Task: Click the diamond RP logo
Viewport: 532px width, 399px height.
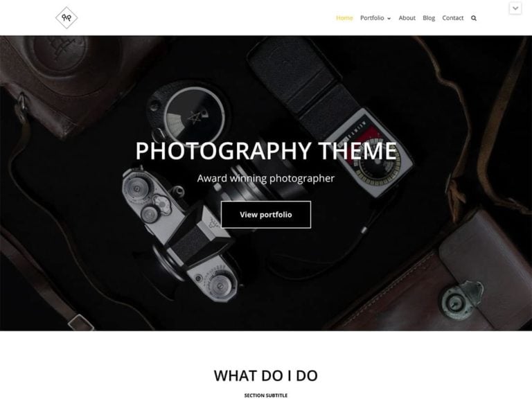Action: click(66, 17)
